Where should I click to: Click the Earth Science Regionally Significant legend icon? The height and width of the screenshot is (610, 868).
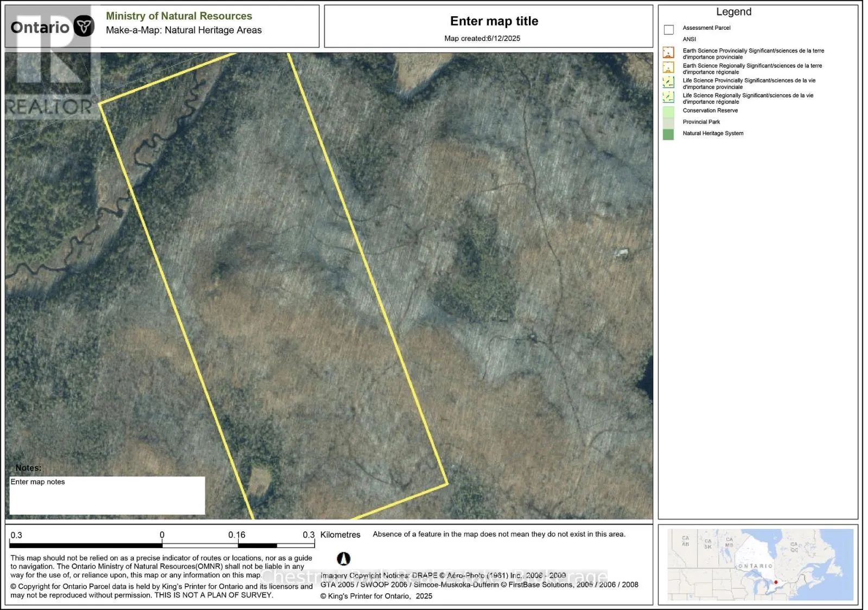click(x=668, y=67)
